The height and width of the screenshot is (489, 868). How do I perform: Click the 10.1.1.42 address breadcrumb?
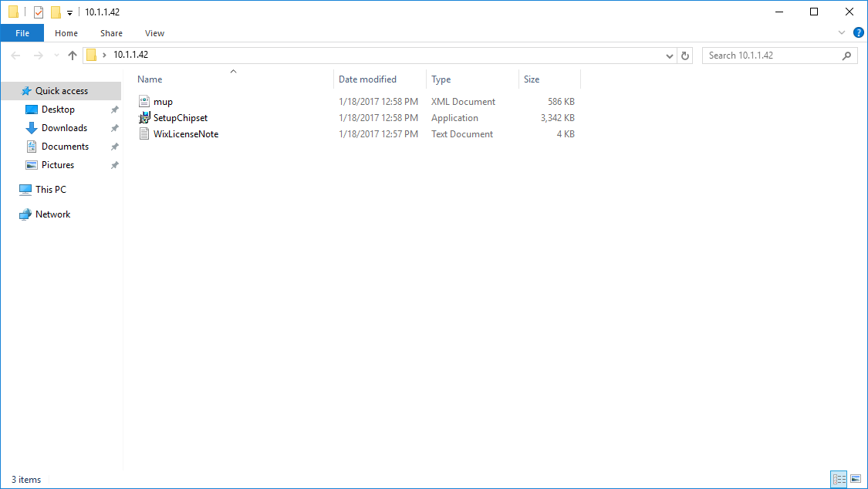pyautogui.click(x=130, y=55)
